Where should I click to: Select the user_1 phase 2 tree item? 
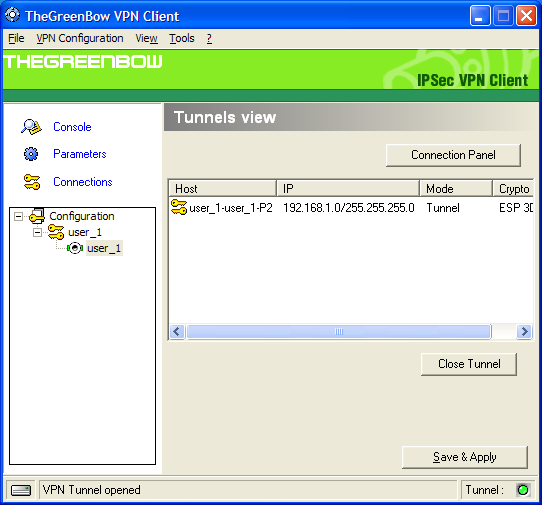(x=104, y=248)
